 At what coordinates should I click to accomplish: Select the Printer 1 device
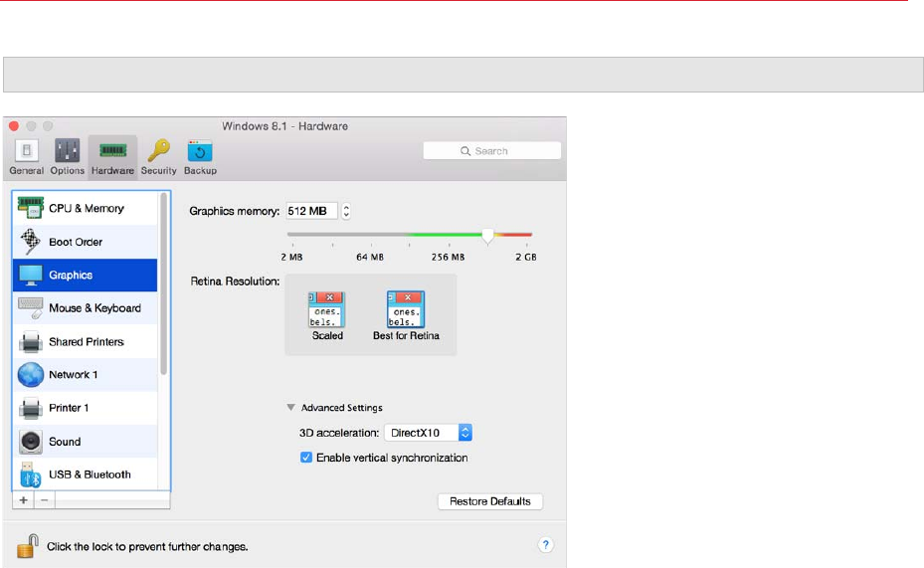tap(85, 408)
